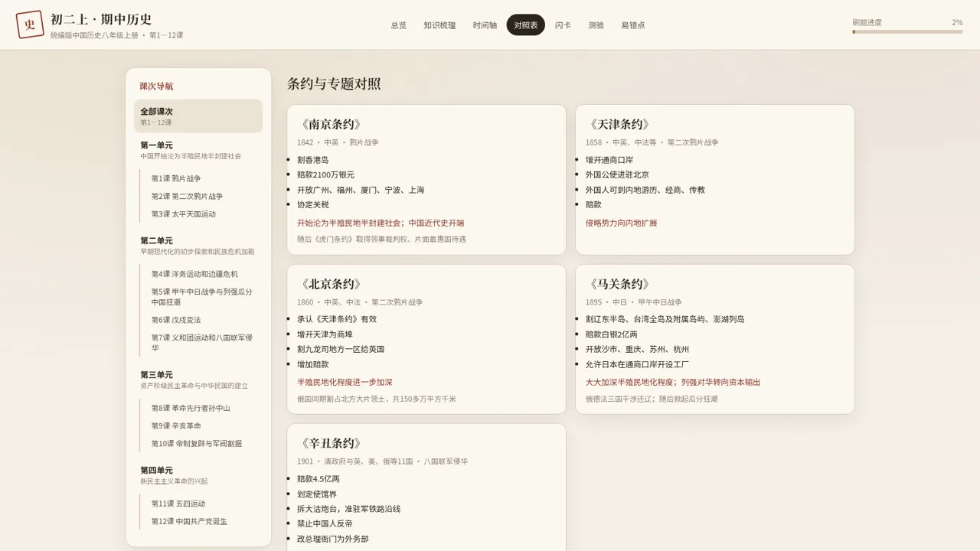The image size is (980, 551).
Task: Select the active 对照表 tab
Action: click(526, 25)
